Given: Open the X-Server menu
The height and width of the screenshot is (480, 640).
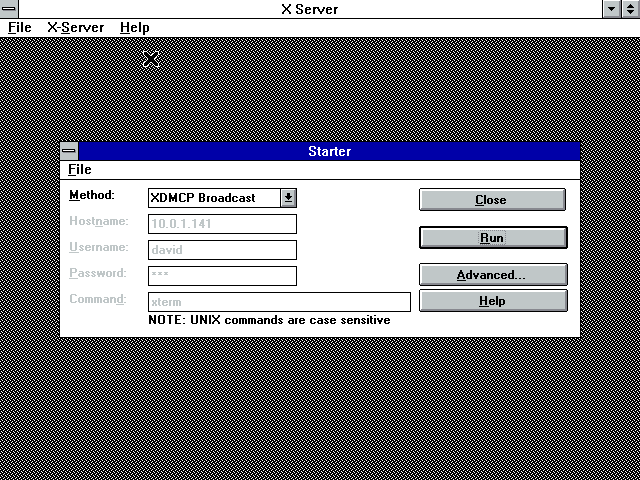Looking at the screenshot, I should click(x=75, y=28).
